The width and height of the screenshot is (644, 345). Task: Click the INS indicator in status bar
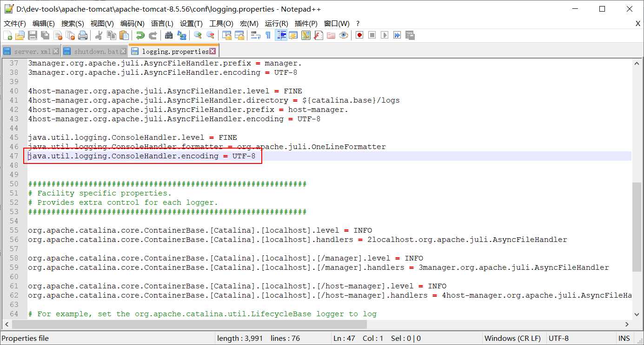[624, 338]
